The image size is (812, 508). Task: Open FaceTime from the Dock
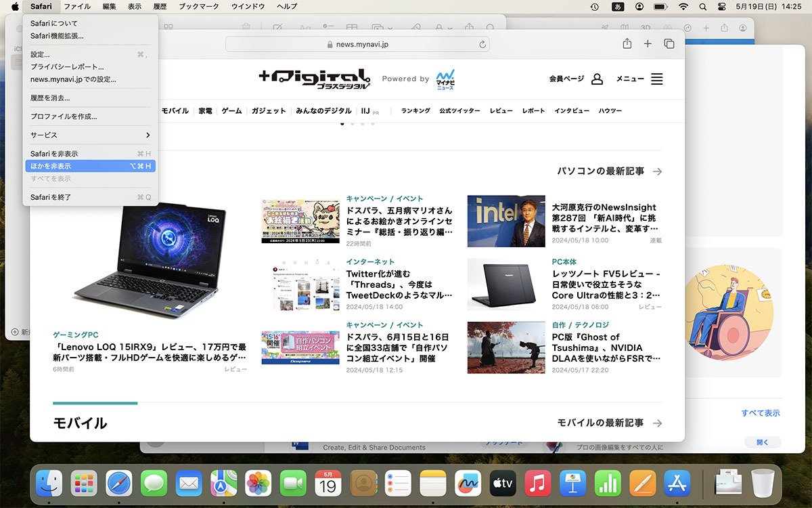point(293,484)
